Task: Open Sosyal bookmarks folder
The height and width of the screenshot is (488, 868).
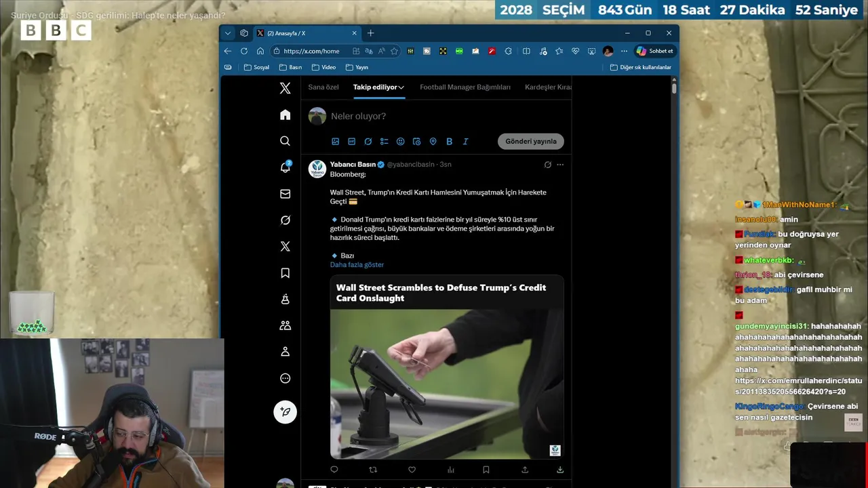Action: (256, 67)
